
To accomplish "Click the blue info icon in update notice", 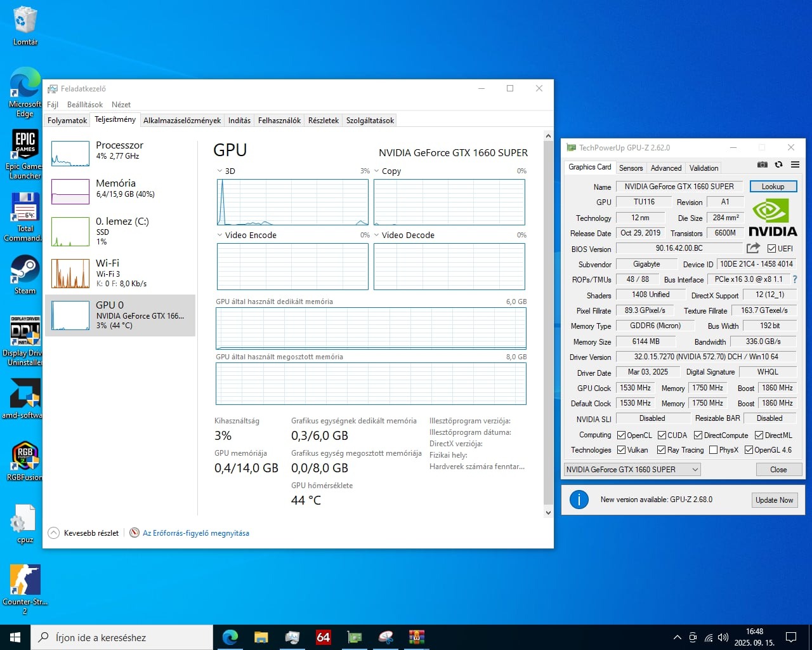I will tap(579, 500).
